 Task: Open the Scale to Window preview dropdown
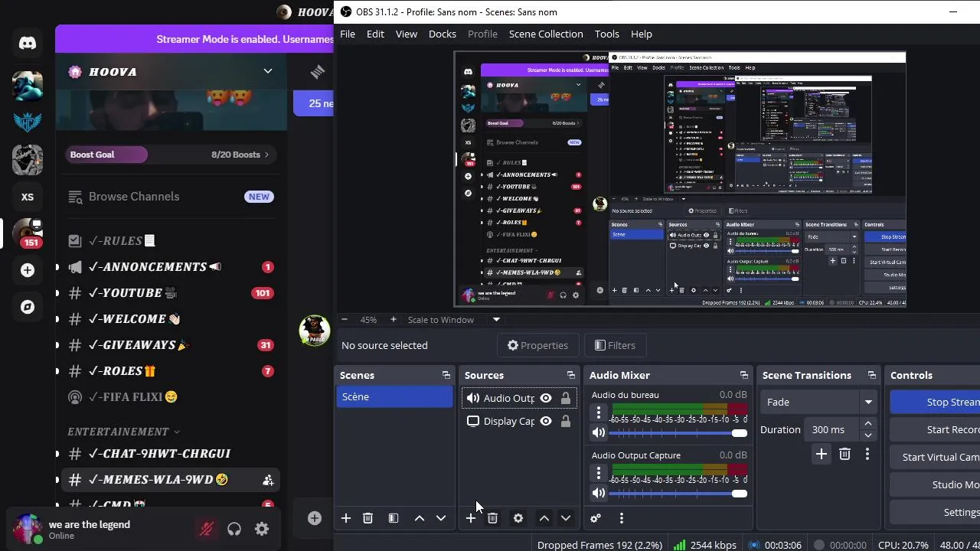pos(496,320)
